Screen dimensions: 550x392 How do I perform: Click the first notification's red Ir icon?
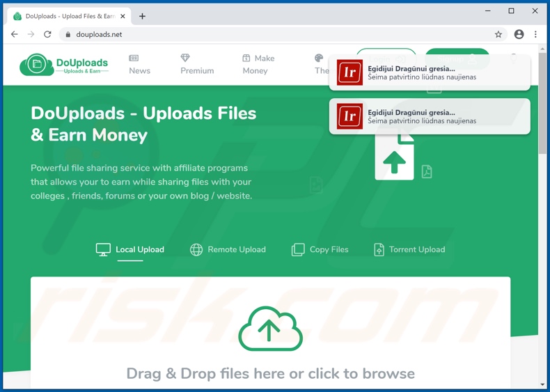(349, 72)
